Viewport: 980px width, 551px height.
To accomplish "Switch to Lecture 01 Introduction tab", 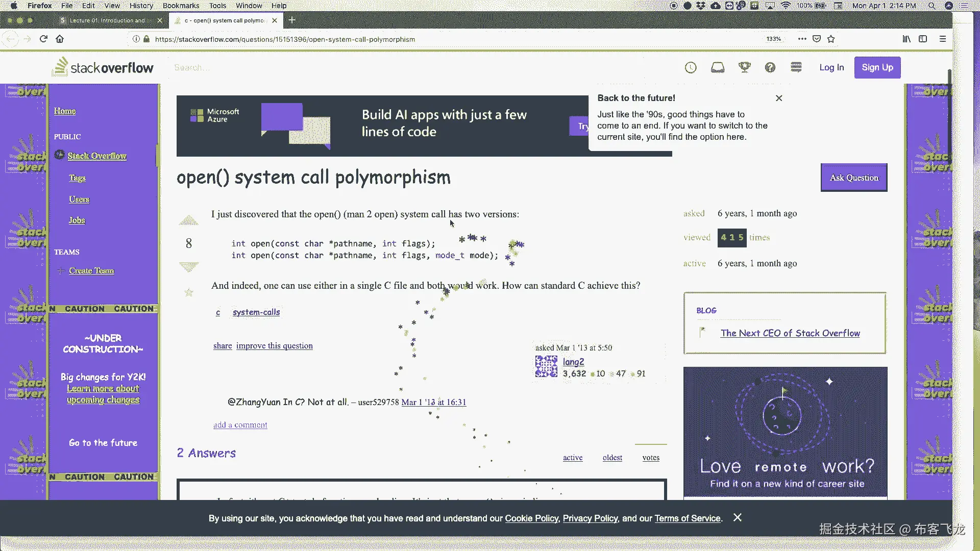I will point(107,20).
